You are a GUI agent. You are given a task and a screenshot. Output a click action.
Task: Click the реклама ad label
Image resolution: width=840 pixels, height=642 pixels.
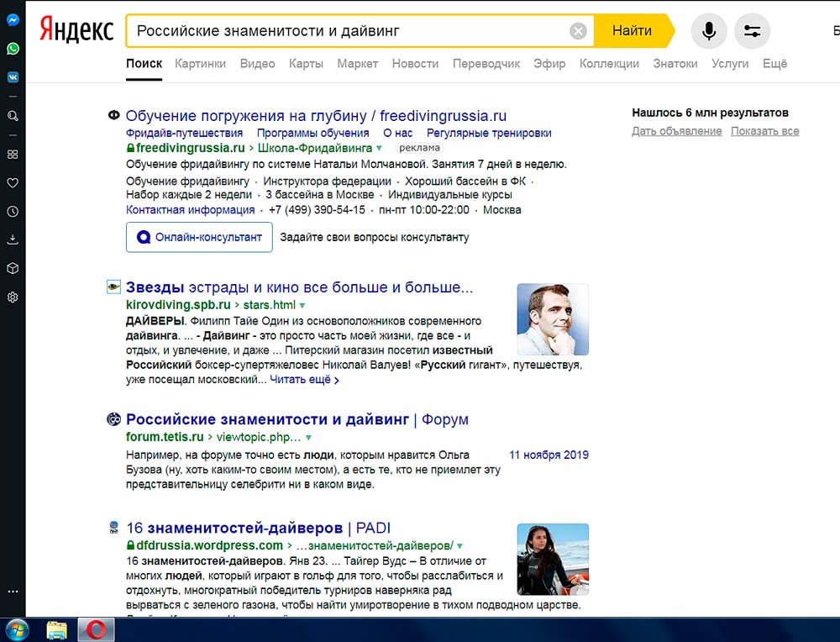[419, 148]
